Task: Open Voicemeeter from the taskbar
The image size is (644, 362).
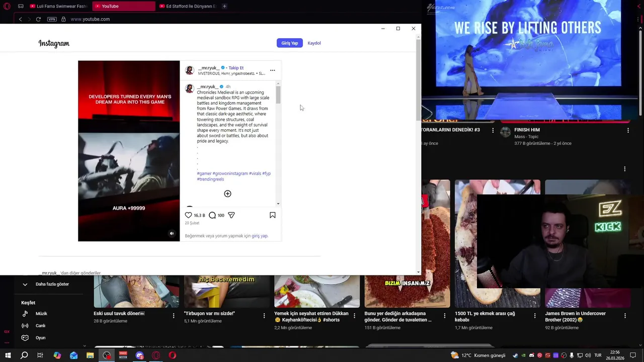Action: click(123, 355)
